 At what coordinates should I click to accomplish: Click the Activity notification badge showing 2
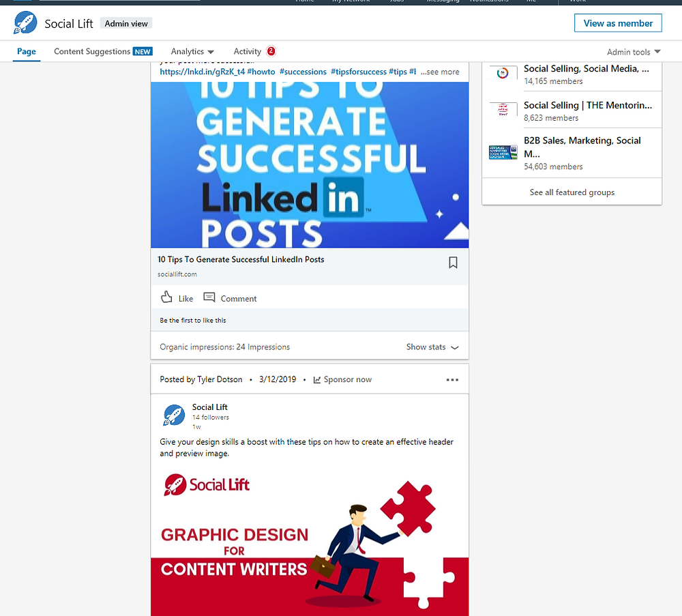point(271,51)
